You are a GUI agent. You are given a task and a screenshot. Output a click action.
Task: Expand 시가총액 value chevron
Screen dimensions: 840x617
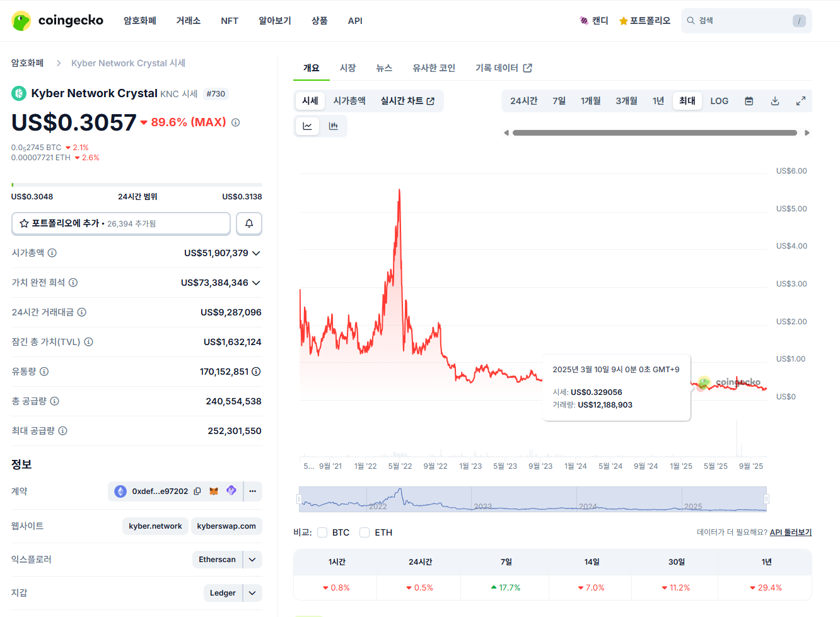256,253
